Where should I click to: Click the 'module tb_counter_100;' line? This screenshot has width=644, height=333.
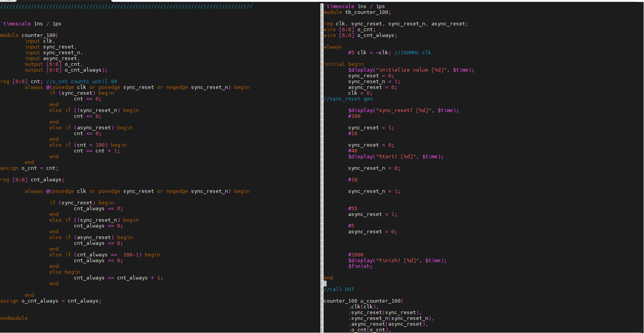[x=357, y=12]
